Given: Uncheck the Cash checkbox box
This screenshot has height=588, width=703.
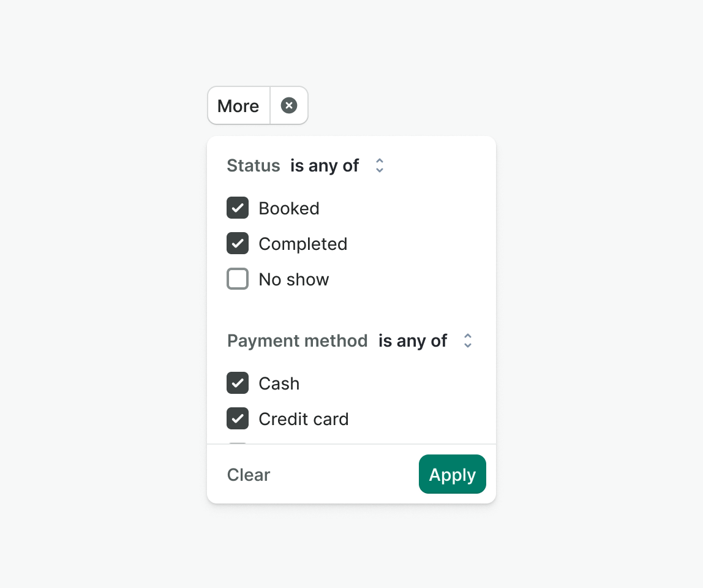Looking at the screenshot, I should click(238, 383).
